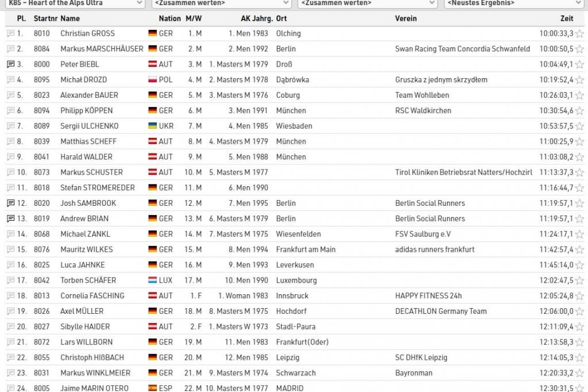Open the comment icon for Josh SAMBROOK
The width and height of the screenshot is (588, 392).
pos(10,203)
